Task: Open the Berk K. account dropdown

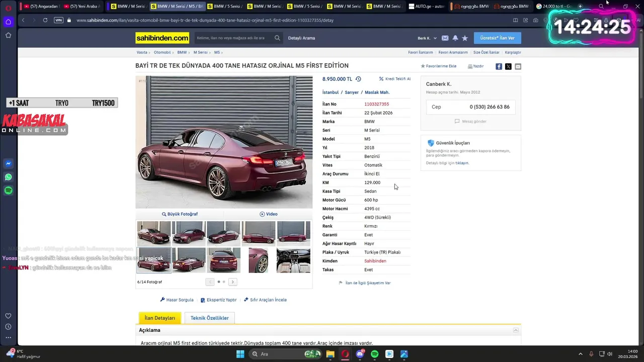Action: (x=427, y=38)
